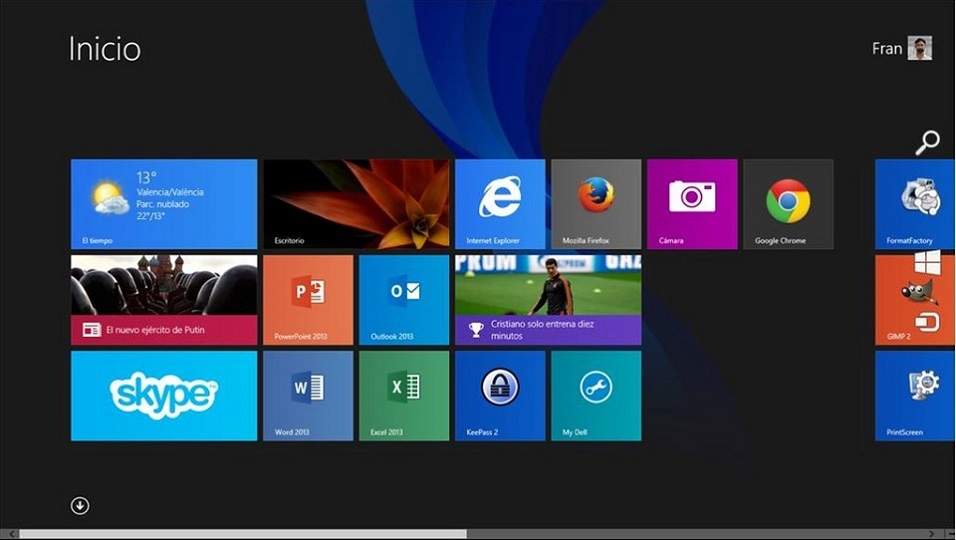Click the right scroll arrow of the scrollbar
The width and height of the screenshot is (956, 540).
point(931,534)
